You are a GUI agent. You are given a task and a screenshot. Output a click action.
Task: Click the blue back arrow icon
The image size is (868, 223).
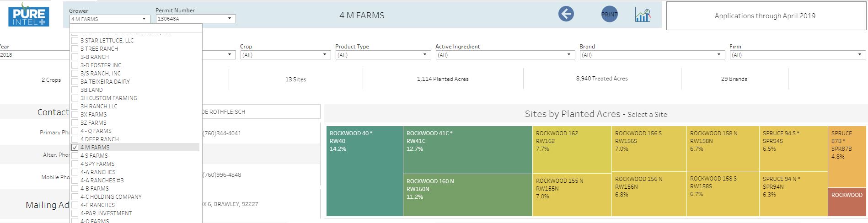pos(566,14)
